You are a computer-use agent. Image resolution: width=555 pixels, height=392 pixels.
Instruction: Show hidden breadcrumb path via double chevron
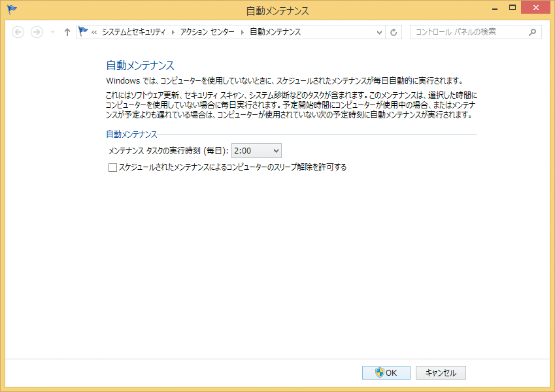(94, 32)
